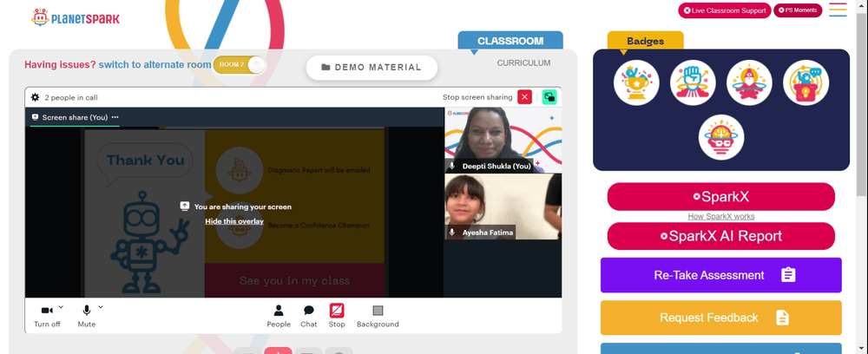
Task: Mute the microphone
Action: click(x=86, y=317)
